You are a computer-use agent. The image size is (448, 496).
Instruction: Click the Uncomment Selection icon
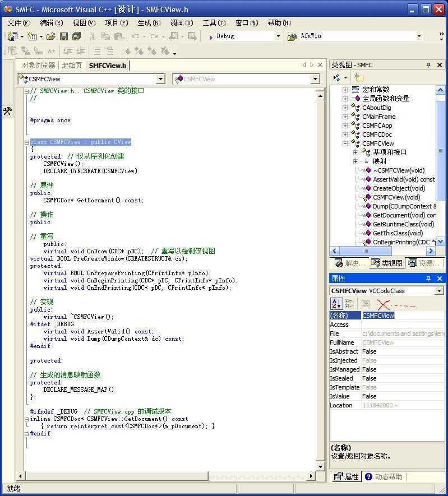(110, 51)
